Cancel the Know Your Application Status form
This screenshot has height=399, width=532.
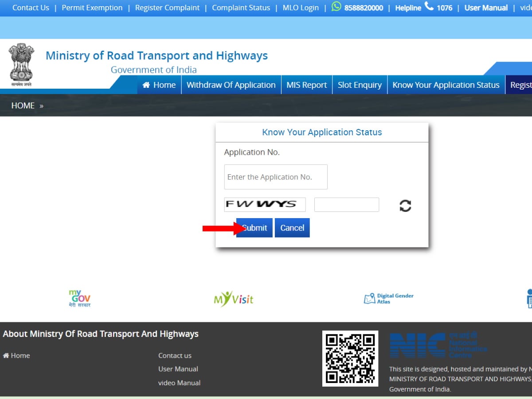(x=292, y=227)
